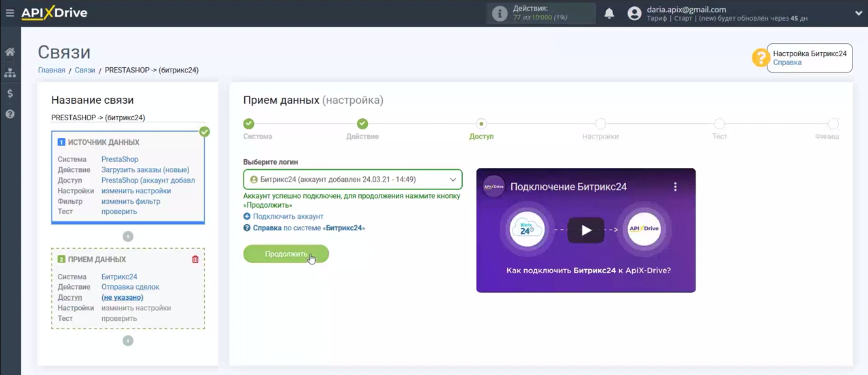Click the orange question mark help icon
Screen dimensions: 868x375
click(x=761, y=58)
